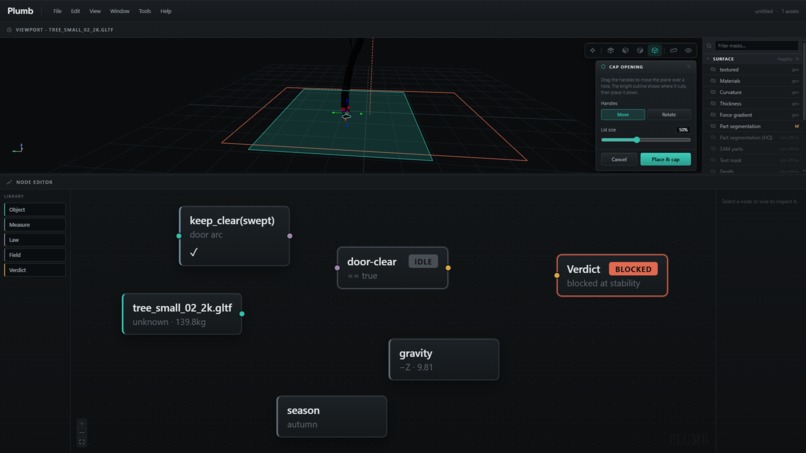Zoom in the node editor canvas
The height and width of the screenshot is (453, 806).
click(82, 424)
